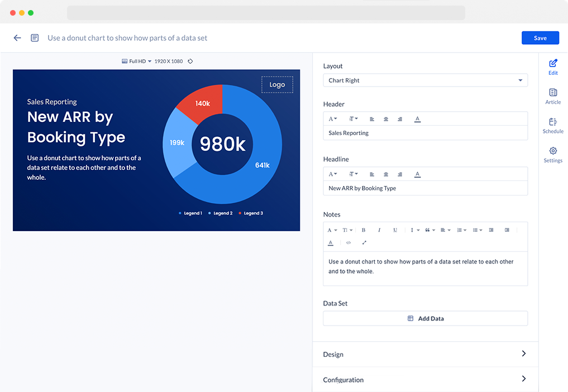Click the Add Data button
Image resolution: width=568 pixels, height=392 pixels.
[425, 318]
